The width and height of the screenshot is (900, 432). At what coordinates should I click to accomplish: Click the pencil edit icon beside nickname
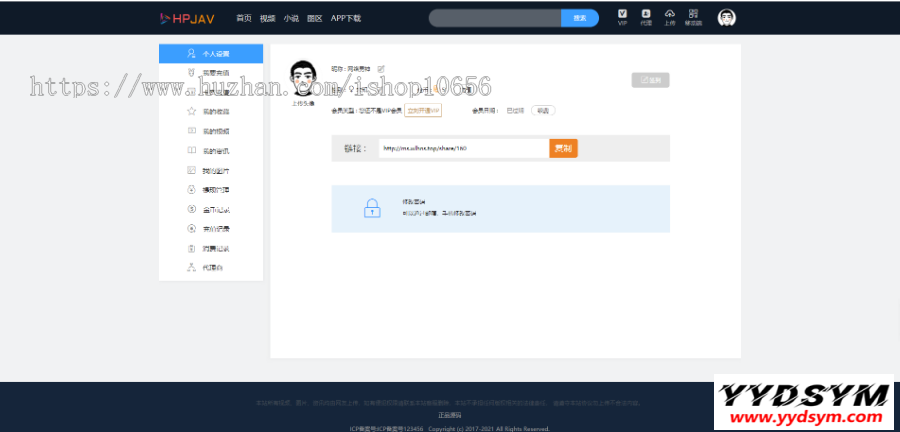tap(381, 68)
